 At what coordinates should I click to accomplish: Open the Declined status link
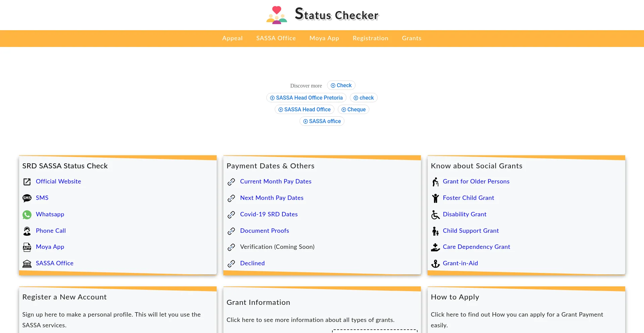pos(252,263)
